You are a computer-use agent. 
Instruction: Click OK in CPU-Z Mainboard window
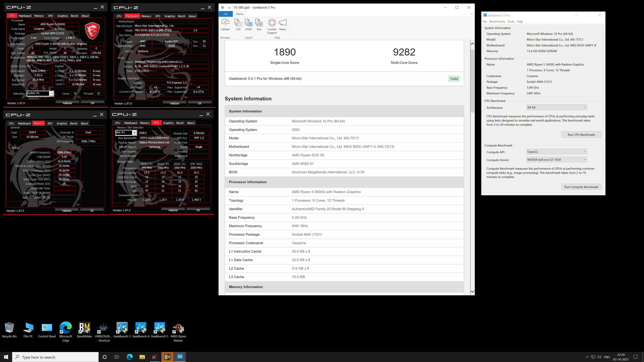200,103
